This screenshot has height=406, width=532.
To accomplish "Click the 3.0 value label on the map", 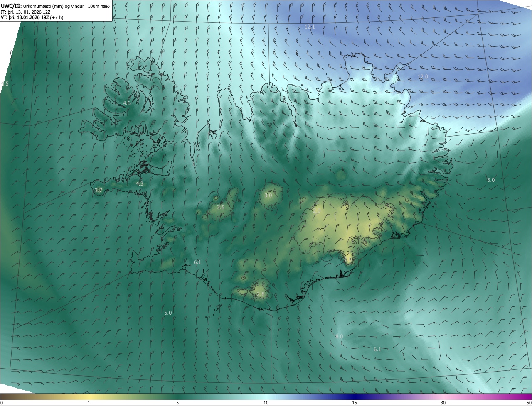I will coord(268,195).
